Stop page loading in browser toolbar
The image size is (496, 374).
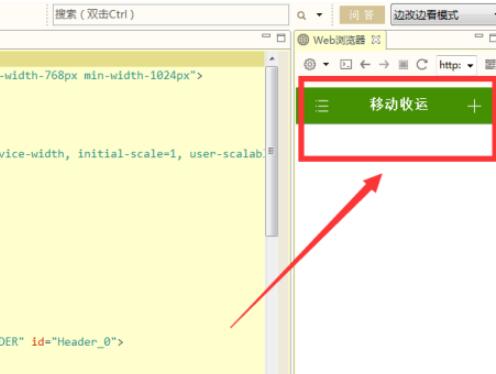point(403,65)
